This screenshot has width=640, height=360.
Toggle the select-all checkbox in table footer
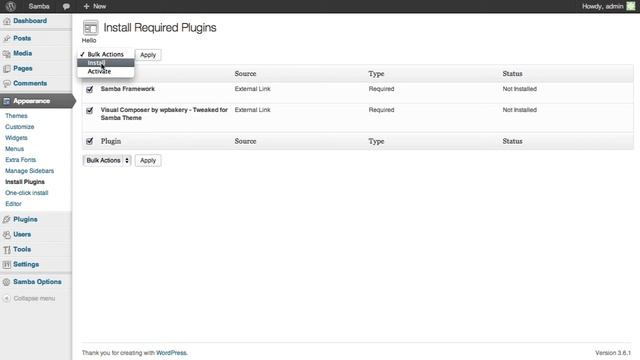click(x=90, y=141)
